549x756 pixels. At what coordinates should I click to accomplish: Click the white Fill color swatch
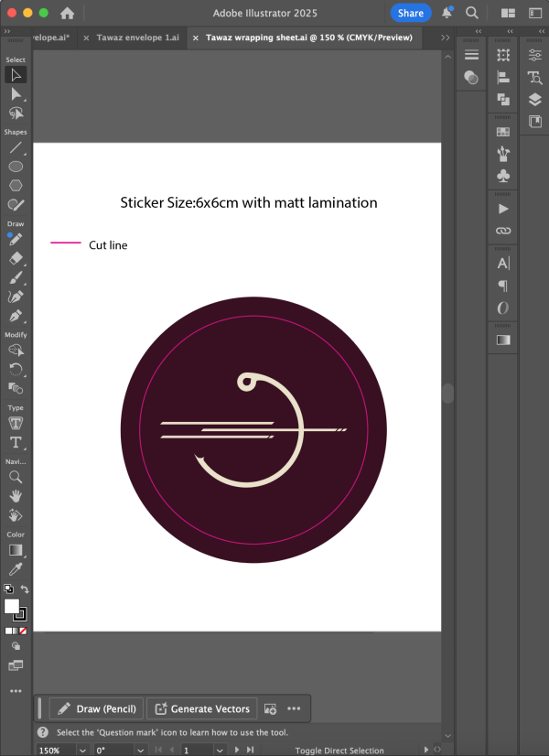pos(12,606)
